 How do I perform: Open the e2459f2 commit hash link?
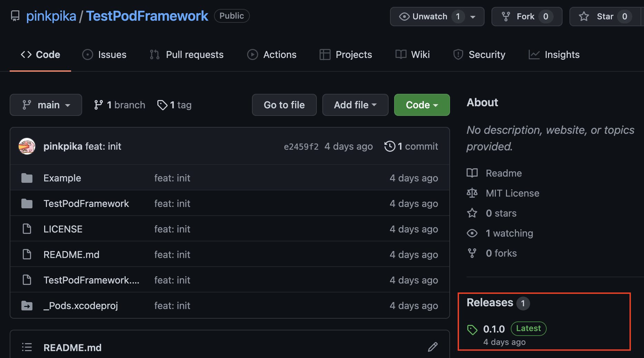point(301,147)
